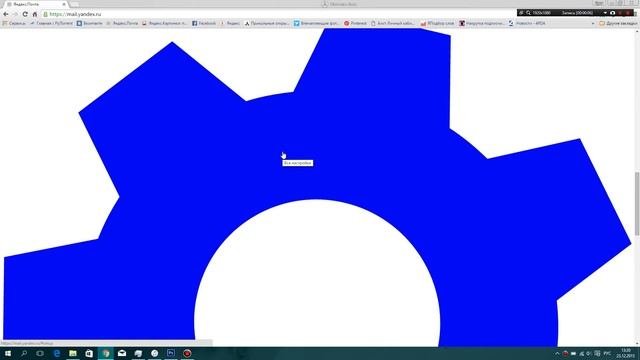This screenshot has width=640, height=360.
Task: Open the Яндекс.Картинки bookmark
Action: pos(164,24)
